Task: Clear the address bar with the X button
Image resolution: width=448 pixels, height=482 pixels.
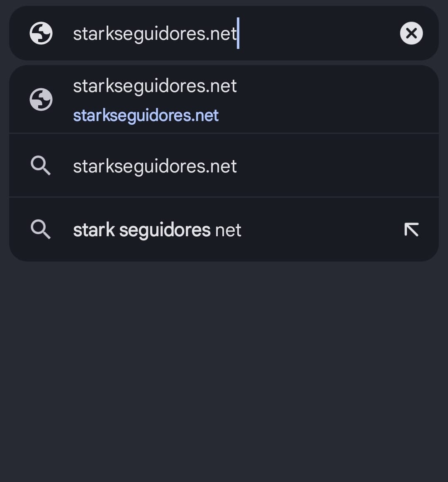Action: pyautogui.click(x=411, y=33)
